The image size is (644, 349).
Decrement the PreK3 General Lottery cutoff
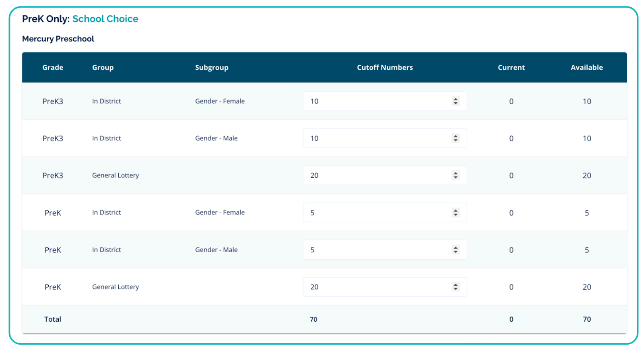coord(455,178)
